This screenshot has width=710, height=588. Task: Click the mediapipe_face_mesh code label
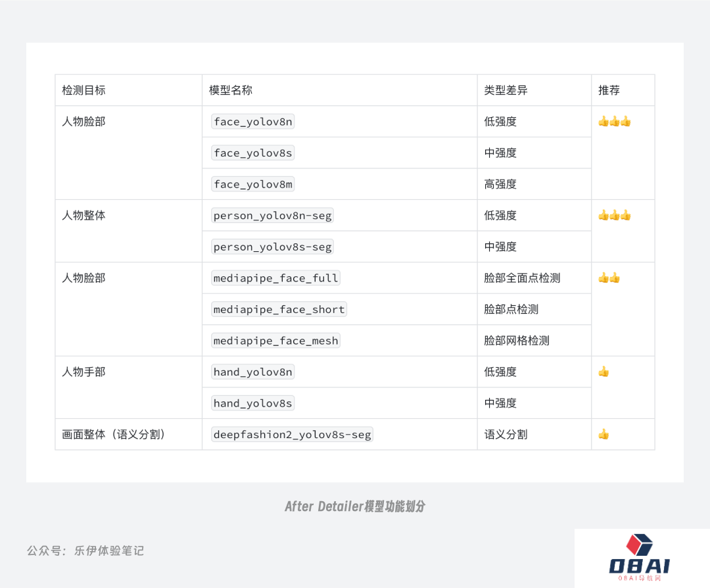pos(275,341)
